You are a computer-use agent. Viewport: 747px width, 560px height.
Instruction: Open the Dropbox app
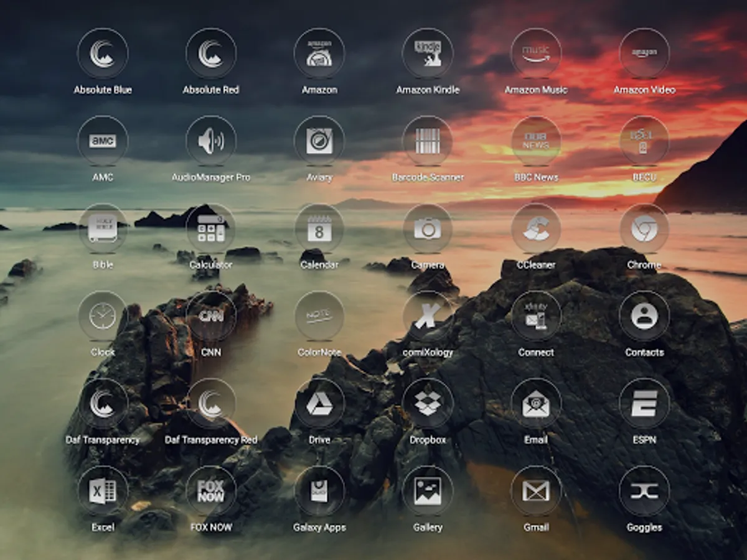click(428, 404)
